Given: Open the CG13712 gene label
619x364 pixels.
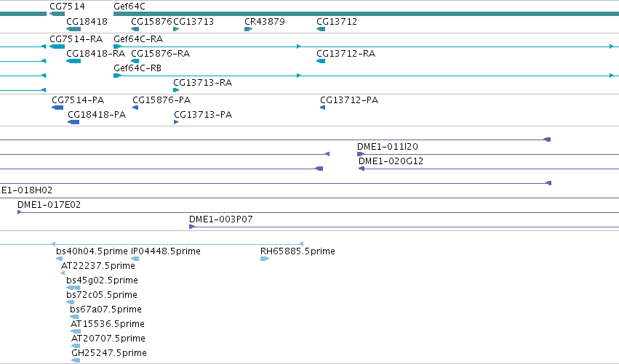Looking at the screenshot, I should coord(337,21).
